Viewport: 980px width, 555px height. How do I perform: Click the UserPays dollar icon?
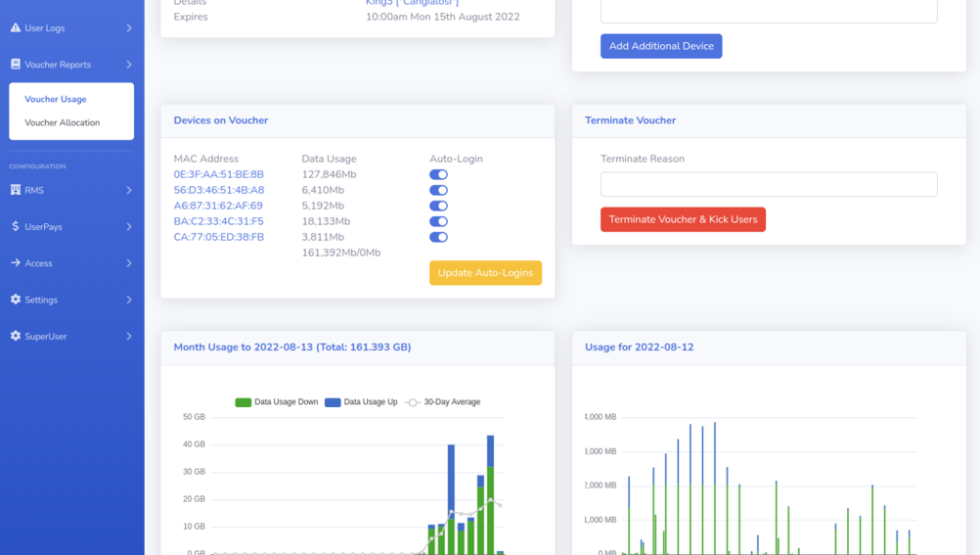[x=16, y=227]
